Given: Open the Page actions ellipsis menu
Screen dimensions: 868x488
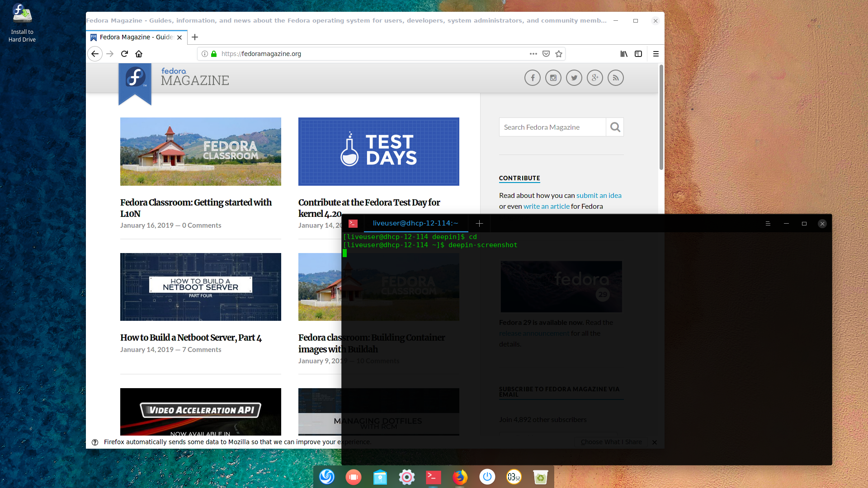Looking at the screenshot, I should click(x=533, y=54).
